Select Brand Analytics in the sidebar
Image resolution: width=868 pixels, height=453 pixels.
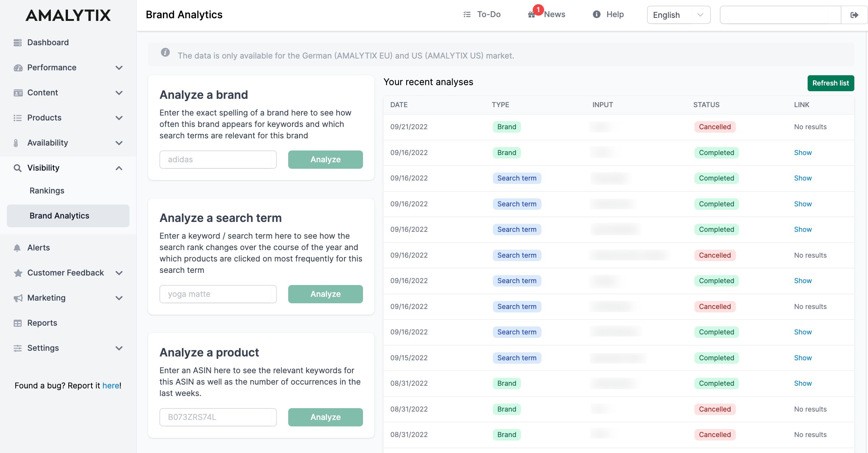click(x=59, y=215)
